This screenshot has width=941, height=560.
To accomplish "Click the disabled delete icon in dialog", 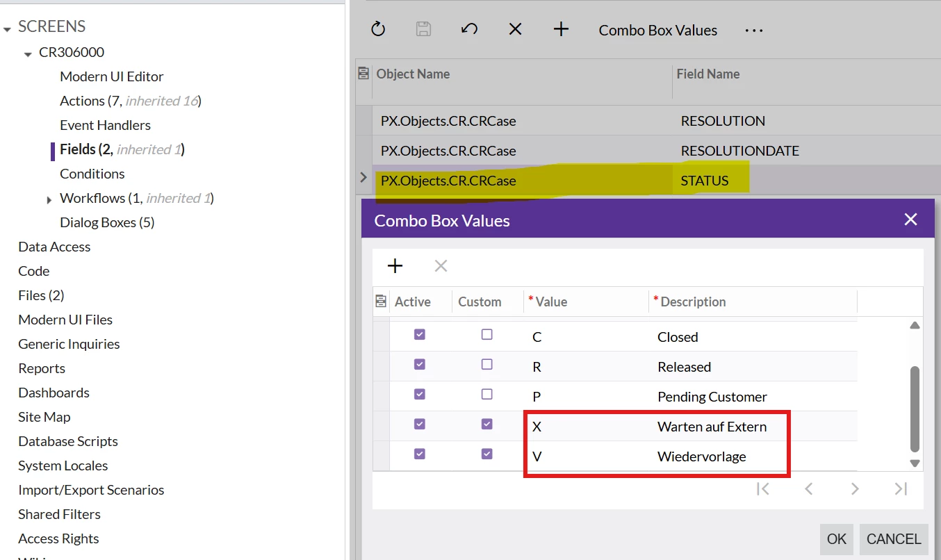I will click(441, 265).
